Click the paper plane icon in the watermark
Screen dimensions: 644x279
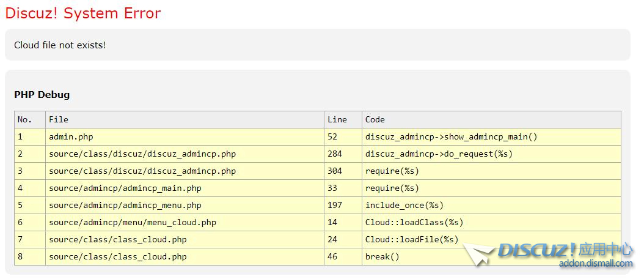click(478, 253)
